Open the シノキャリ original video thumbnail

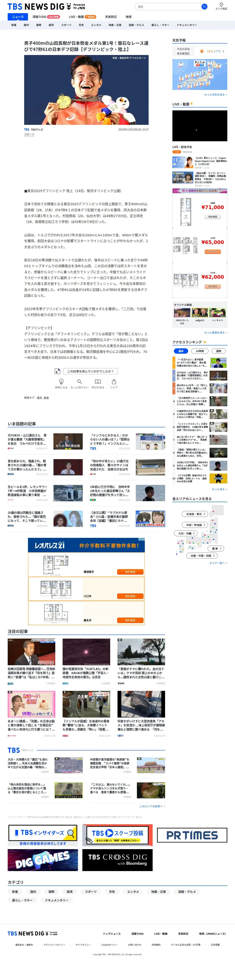pos(217,313)
